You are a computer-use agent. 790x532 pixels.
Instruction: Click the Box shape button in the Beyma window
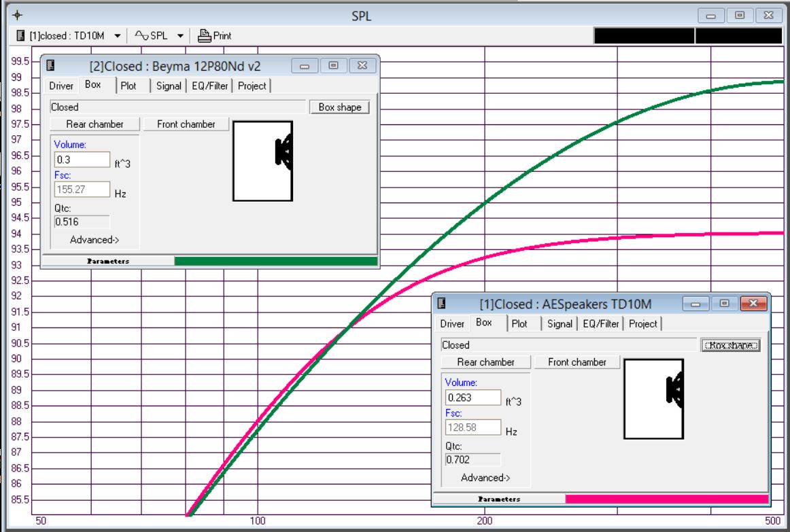(339, 107)
